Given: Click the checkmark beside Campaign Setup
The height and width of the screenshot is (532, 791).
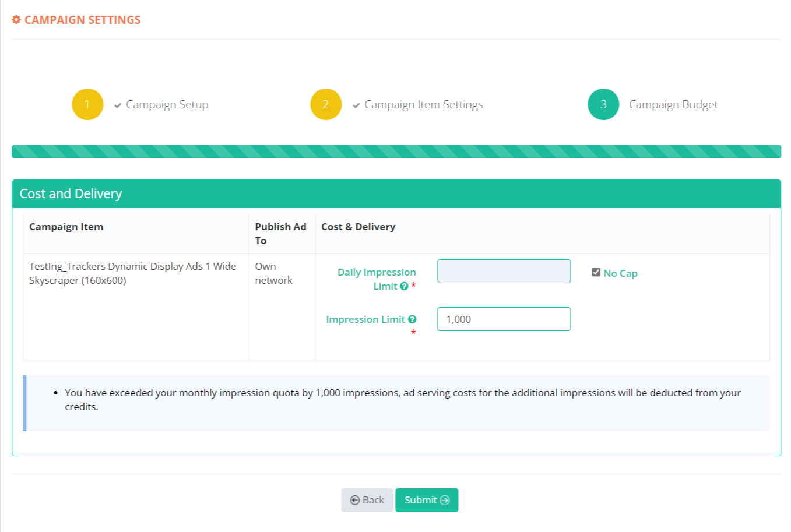Looking at the screenshot, I should 118,105.
